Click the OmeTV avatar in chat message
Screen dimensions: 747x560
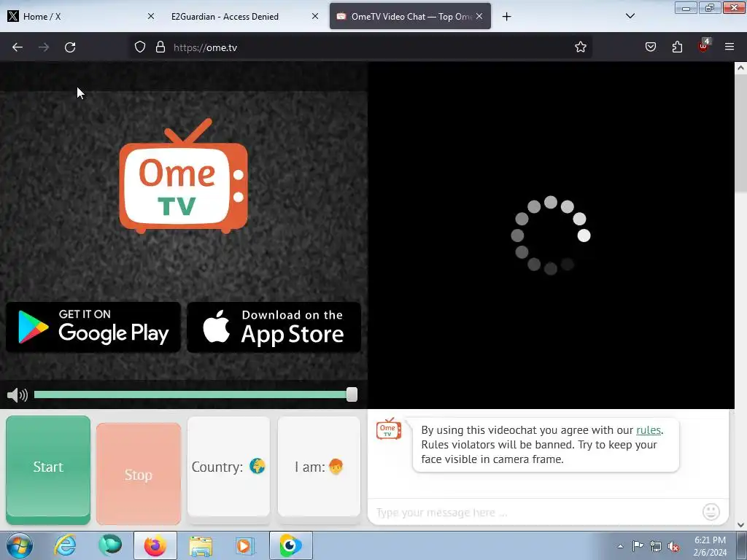[x=388, y=429]
